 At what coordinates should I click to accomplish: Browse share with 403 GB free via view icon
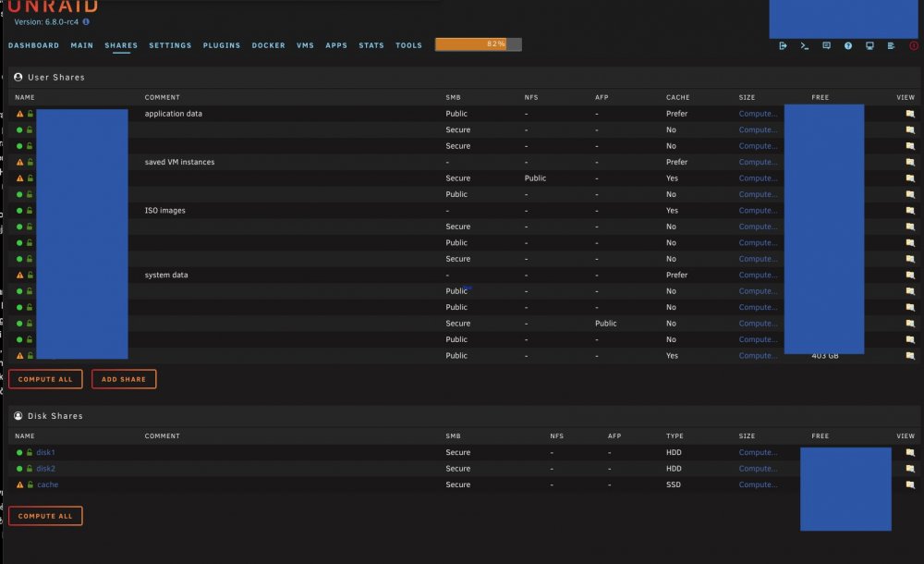point(910,356)
